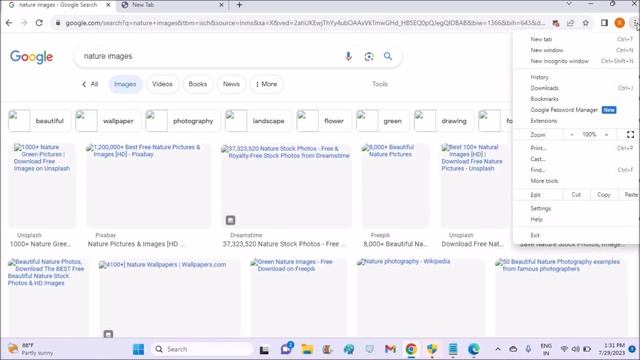
Task: Open a New Incognito window
Action: (576, 61)
